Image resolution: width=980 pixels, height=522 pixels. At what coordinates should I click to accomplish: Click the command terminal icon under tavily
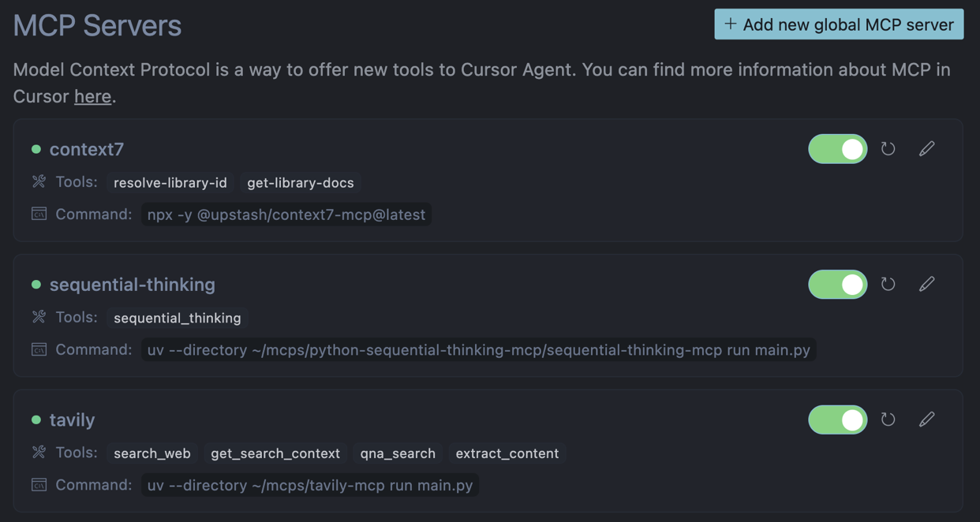(x=39, y=485)
